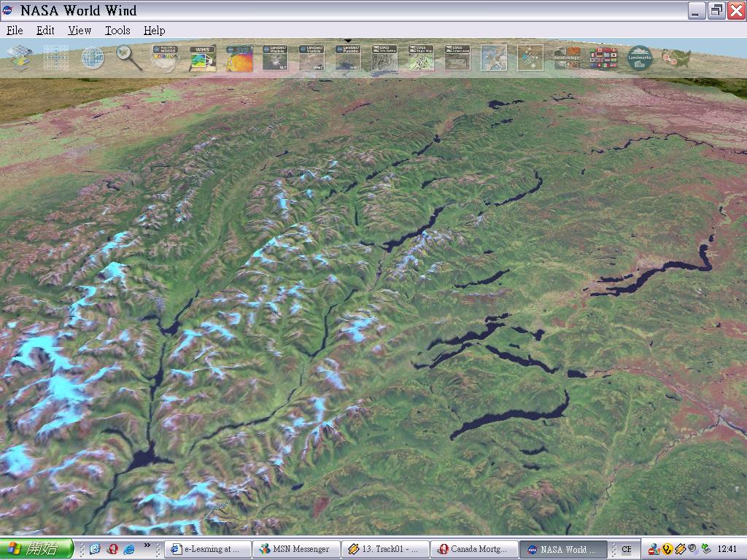Click the USA map markers icon
The height and width of the screenshot is (560, 747).
pyautogui.click(x=676, y=58)
